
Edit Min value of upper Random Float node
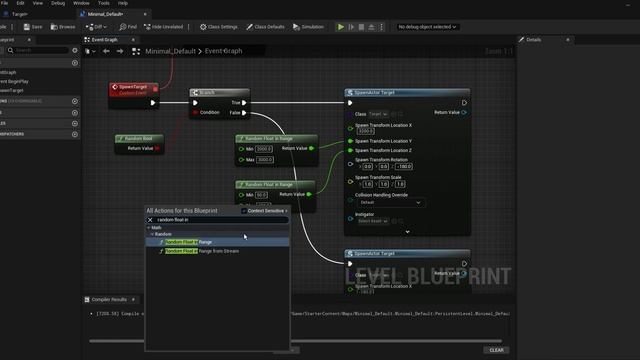(264, 149)
